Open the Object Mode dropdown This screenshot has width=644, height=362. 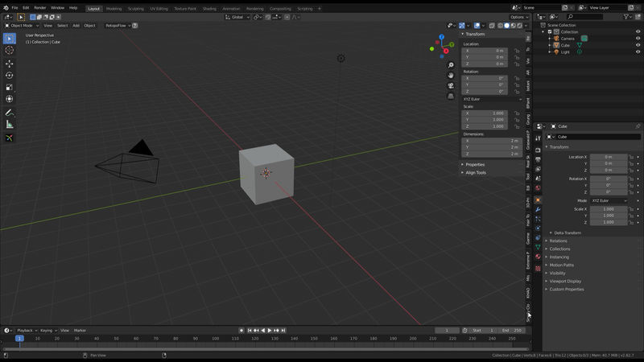tap(22, 26)
